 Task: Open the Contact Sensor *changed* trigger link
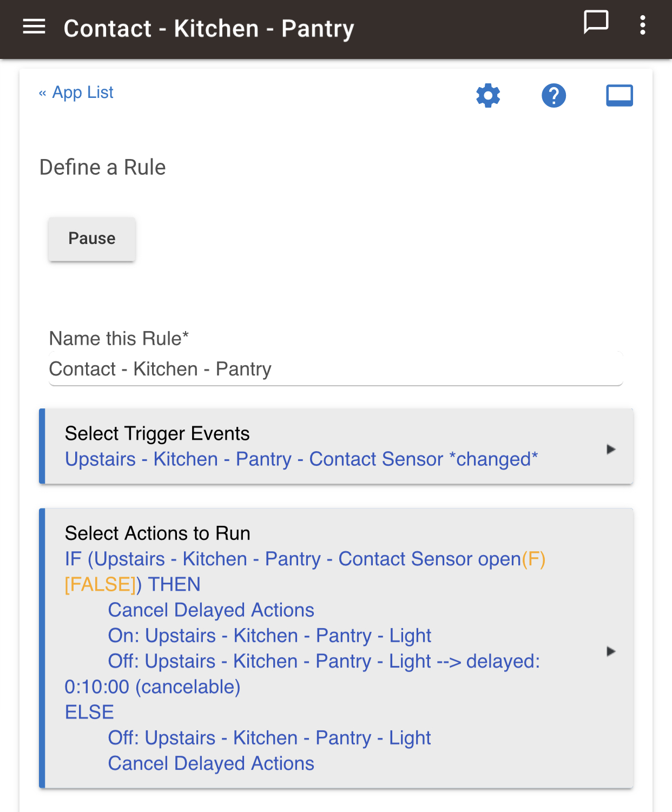pos(301,459)
